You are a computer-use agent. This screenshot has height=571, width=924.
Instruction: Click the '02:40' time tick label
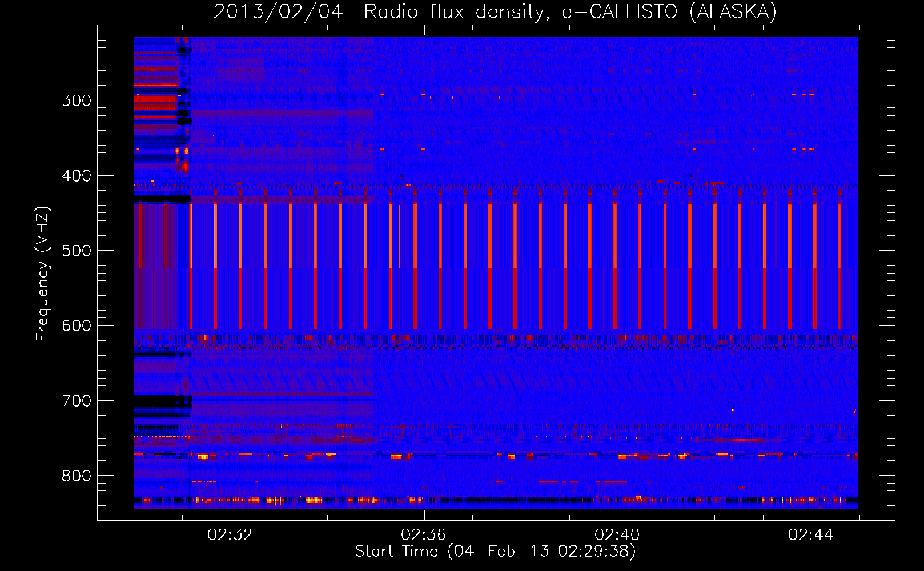pos(617,534)
